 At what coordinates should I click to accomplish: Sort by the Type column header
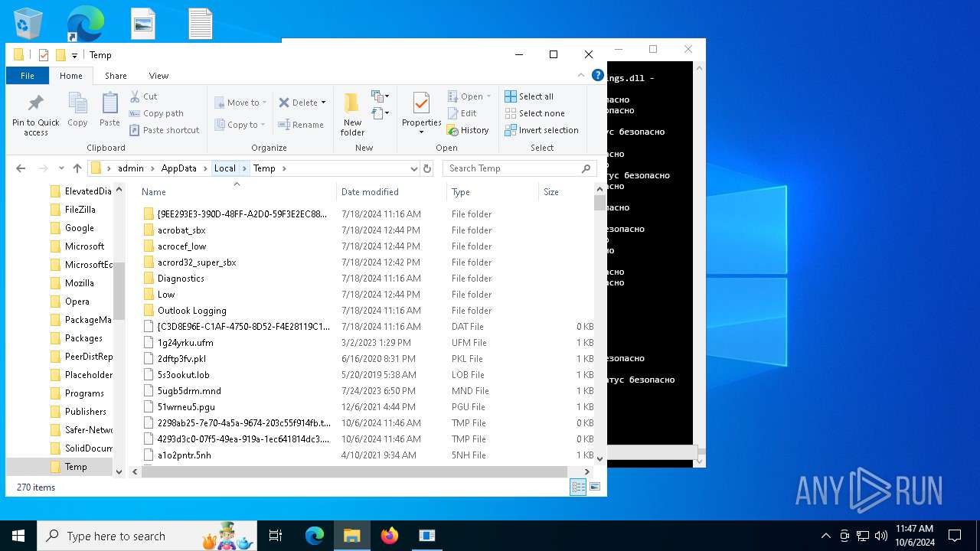tap(492, 192)
